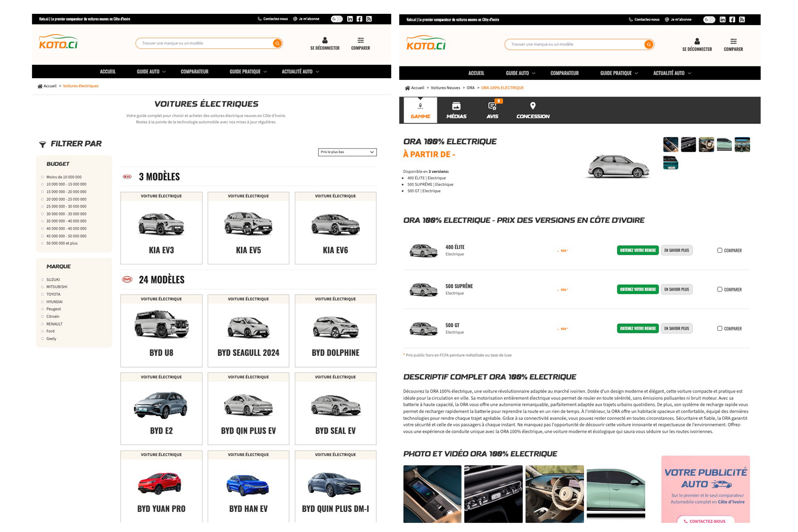Click the Avis review icon with badge

tap(492, 106)
